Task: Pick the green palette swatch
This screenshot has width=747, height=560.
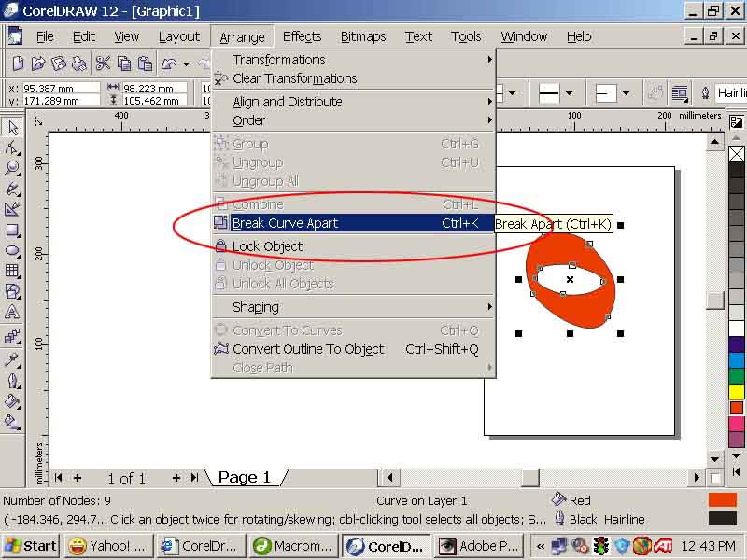Action: click(737, 376)
